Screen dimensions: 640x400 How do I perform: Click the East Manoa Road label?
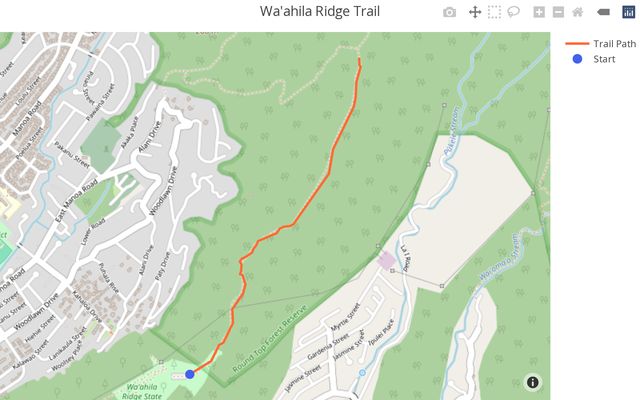tap(76, 200)
